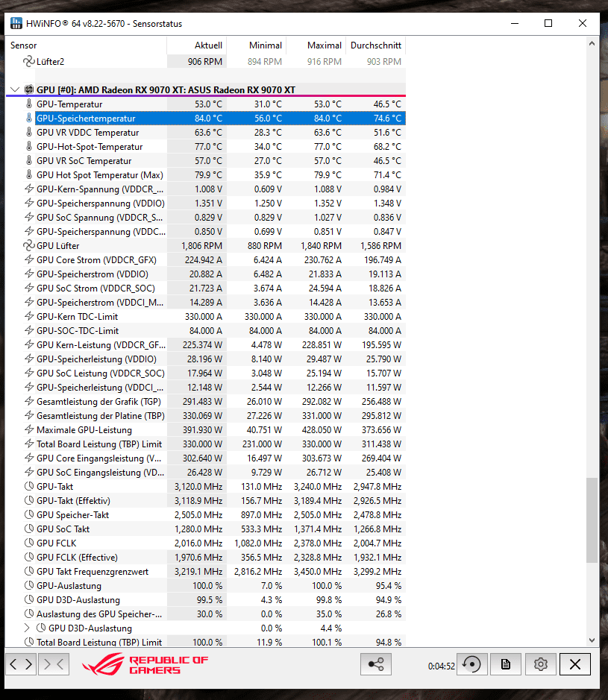Click the right arrow navigation button

pos(28,664)
